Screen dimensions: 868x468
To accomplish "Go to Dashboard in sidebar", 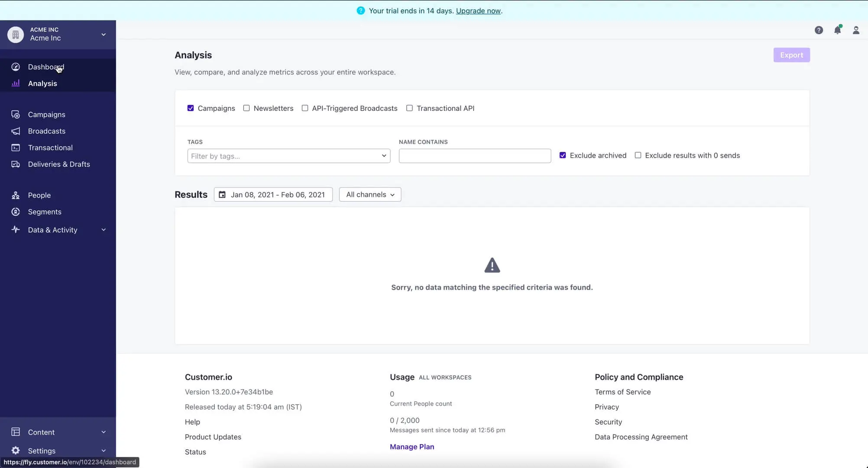I will [45, 67].
